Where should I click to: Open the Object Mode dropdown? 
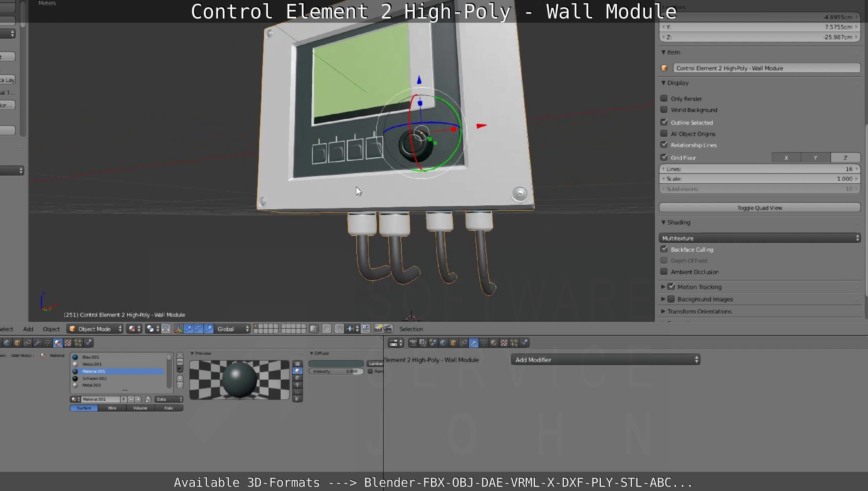95,329
